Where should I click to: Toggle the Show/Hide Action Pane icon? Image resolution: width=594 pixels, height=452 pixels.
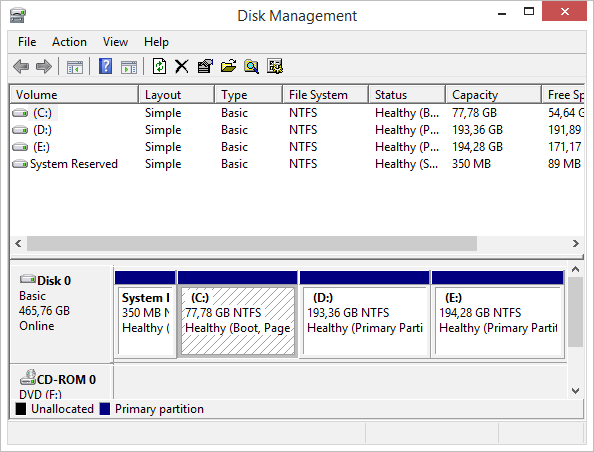[129, 67]
